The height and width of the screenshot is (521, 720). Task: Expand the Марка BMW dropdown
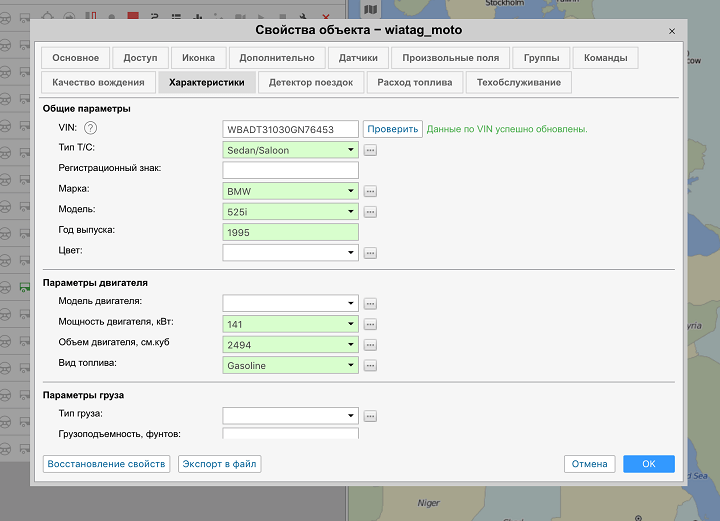(x=350, y=191)
